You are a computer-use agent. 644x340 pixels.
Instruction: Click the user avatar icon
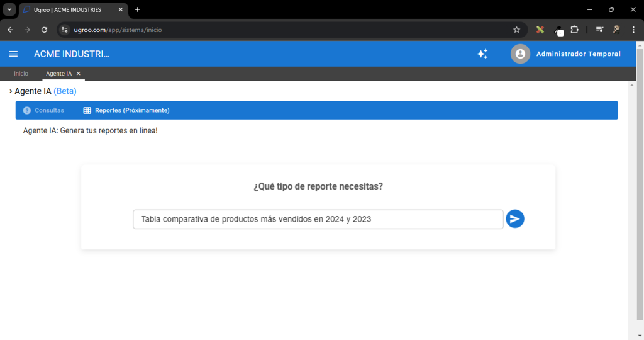(x=520, y=54)
